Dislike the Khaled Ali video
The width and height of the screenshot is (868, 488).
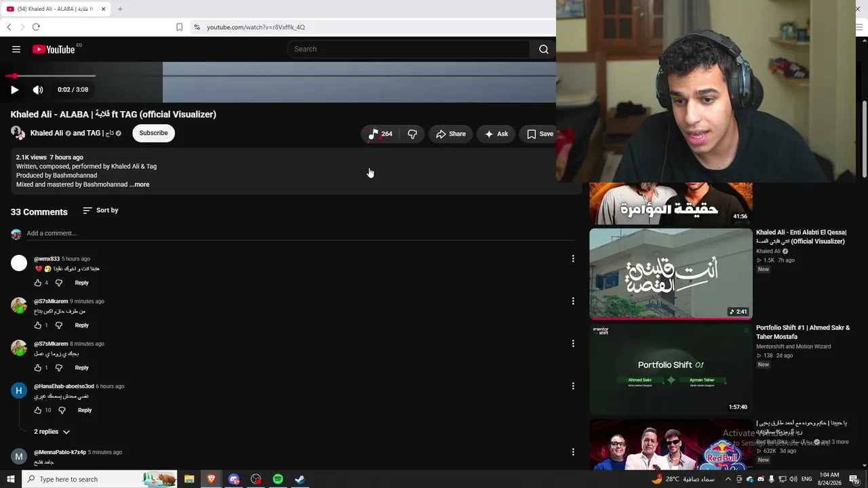(x=412, y=134)
